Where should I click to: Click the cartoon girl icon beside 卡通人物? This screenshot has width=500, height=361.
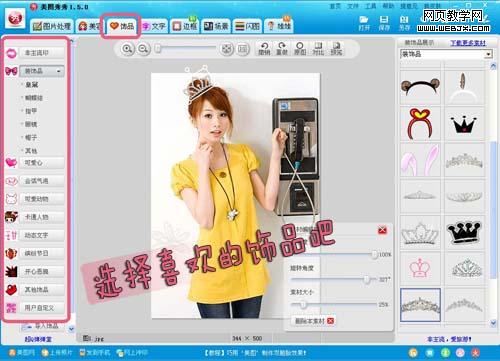click(x=11, y=217)
